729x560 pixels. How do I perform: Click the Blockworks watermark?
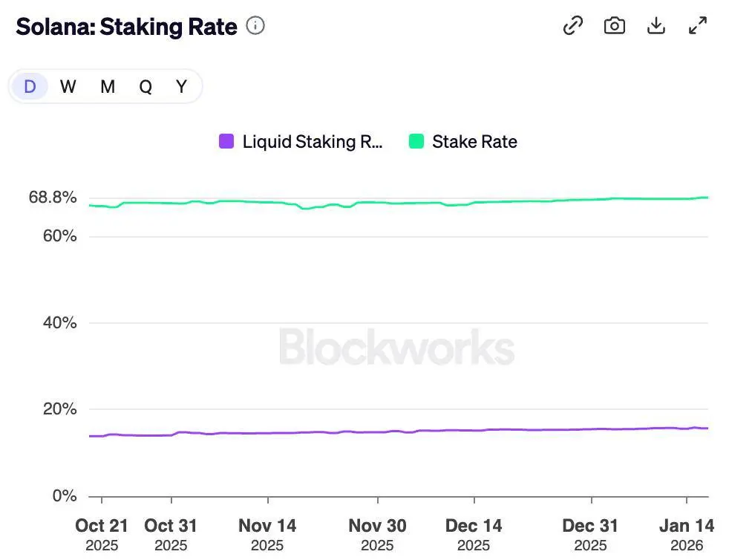396,348
